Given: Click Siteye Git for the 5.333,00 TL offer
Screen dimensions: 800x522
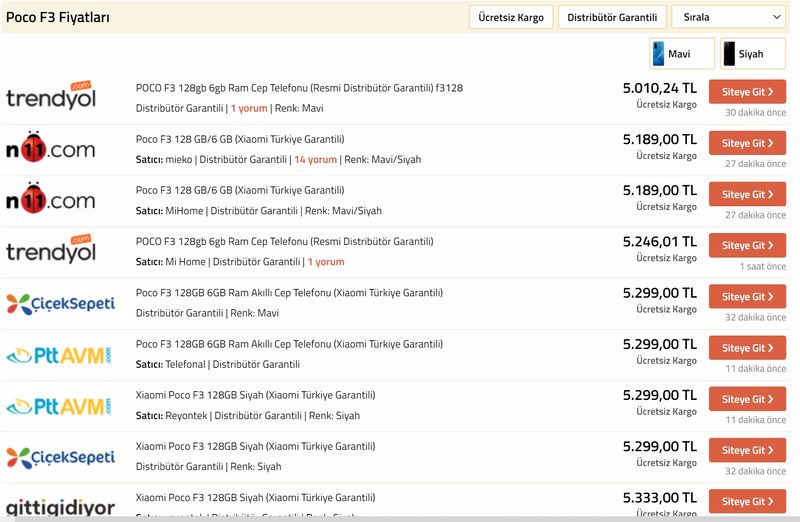Looking at the screenshot, I should tap(747, 501).
